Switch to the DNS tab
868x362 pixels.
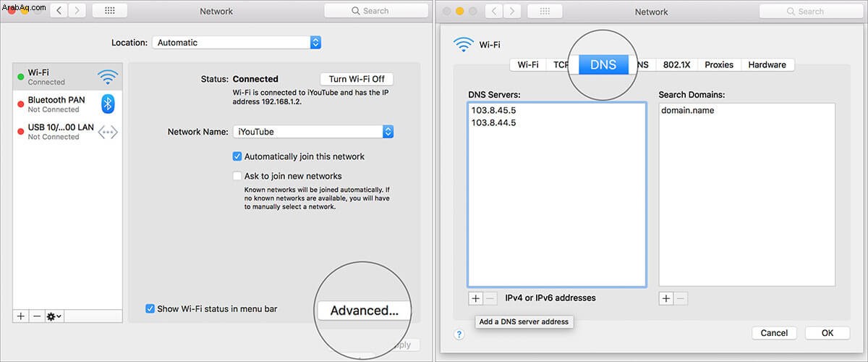(x=603, y=64)
